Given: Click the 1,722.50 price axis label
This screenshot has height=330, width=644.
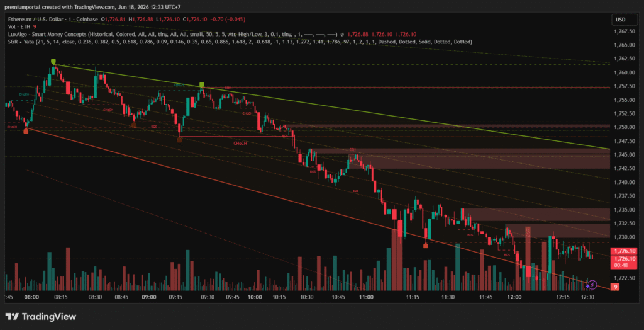Looking at the screenshot, I should pos(625,278).
